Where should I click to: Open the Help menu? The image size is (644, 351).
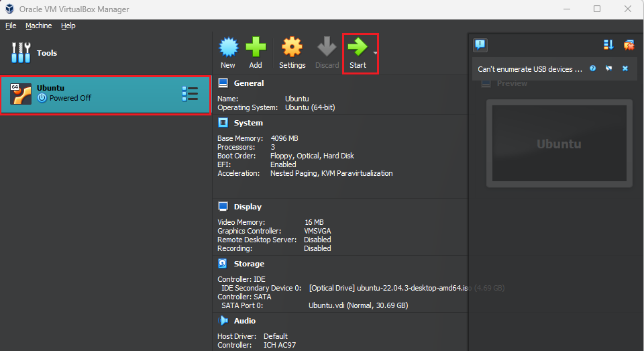coord(68,26)
